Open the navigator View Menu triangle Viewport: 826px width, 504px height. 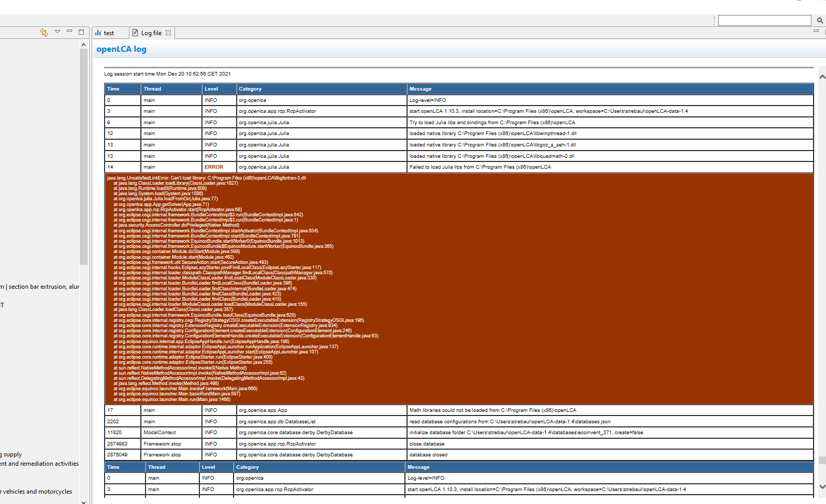[x=57, y=32]
